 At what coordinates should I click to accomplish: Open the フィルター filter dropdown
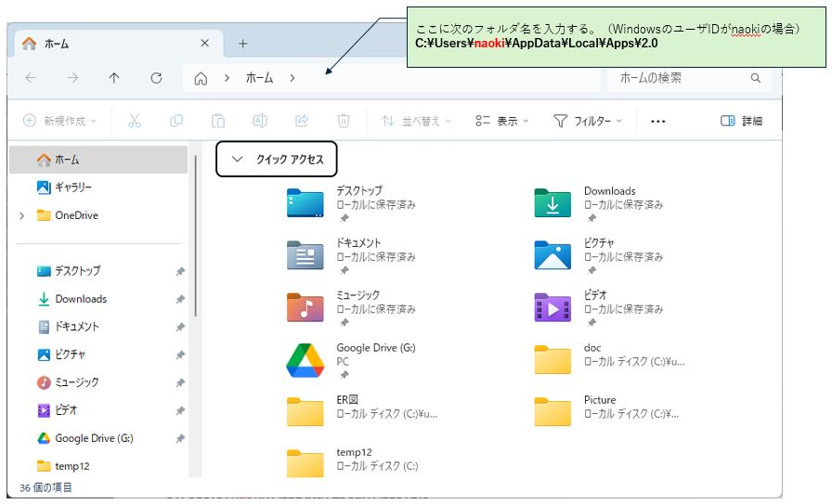587,121
